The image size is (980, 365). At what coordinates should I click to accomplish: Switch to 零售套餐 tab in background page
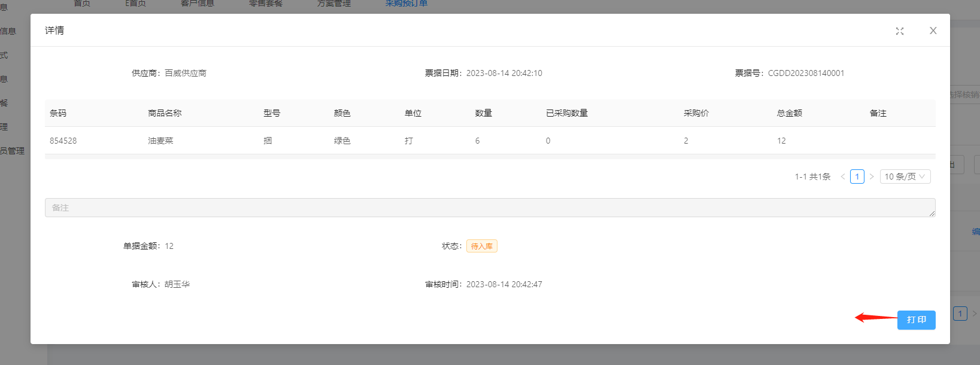click(x=266, y=4)
